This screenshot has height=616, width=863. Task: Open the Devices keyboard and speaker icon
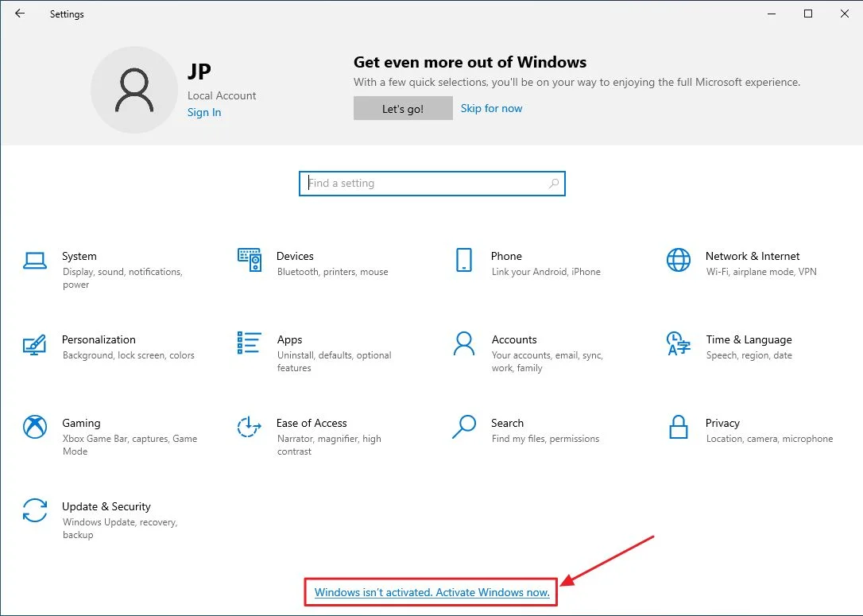(x=250, y=260)
